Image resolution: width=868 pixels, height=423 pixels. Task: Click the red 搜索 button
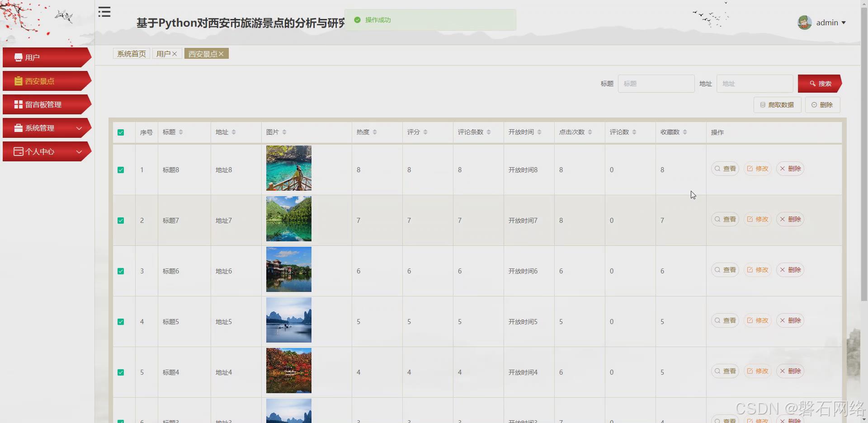tap(820, 84)
